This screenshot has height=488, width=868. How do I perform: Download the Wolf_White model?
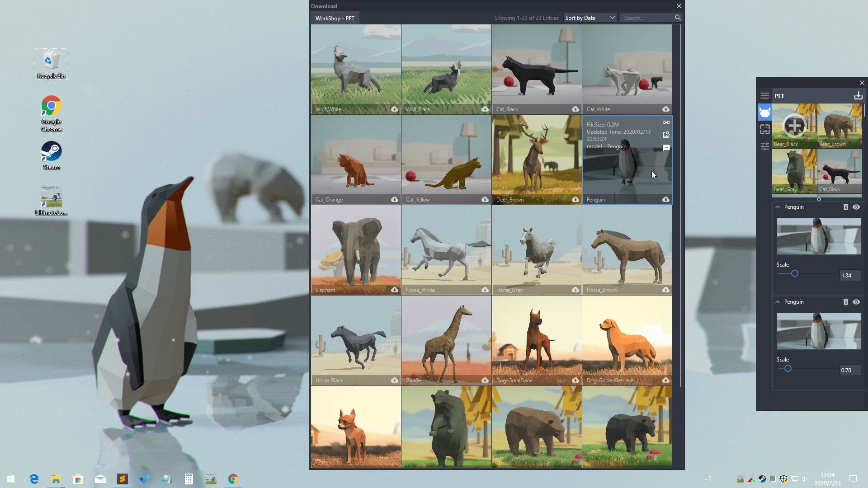(x=395, y=109)
